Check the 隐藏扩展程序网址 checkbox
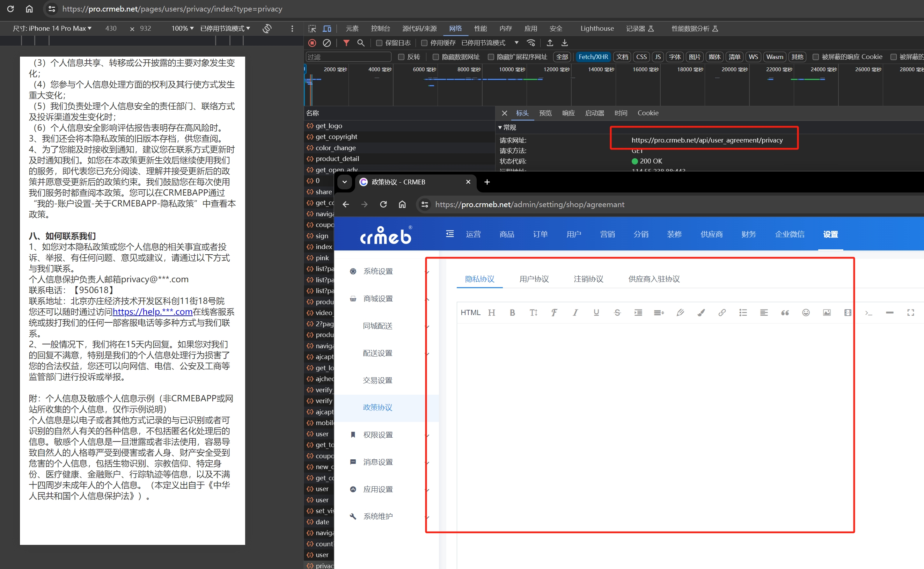The width and height of the screenshot is (924, 569). tap(491, 57)
